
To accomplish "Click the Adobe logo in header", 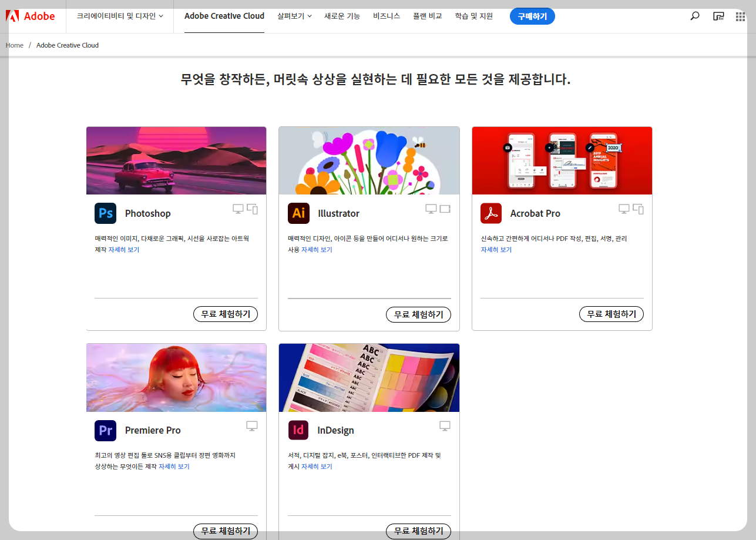I will (x=31, y=16).
